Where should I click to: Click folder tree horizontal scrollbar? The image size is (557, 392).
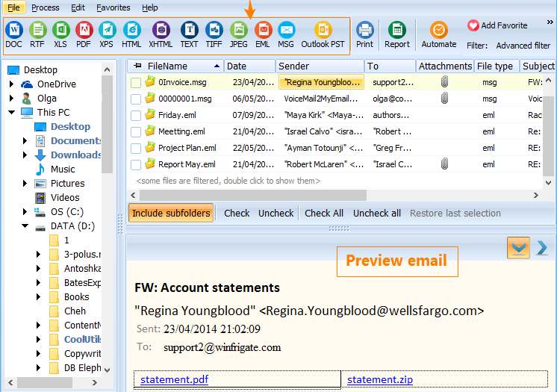(x=44, y=382)
